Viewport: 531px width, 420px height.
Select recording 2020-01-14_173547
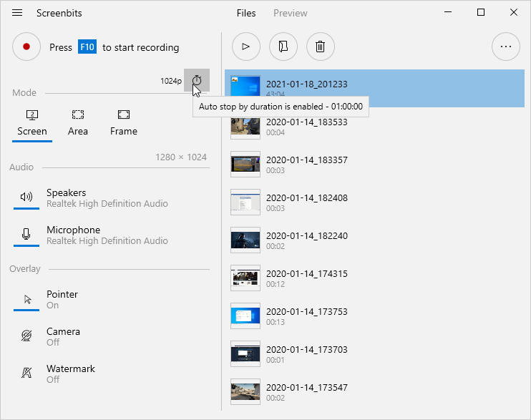tap(374, 392)
